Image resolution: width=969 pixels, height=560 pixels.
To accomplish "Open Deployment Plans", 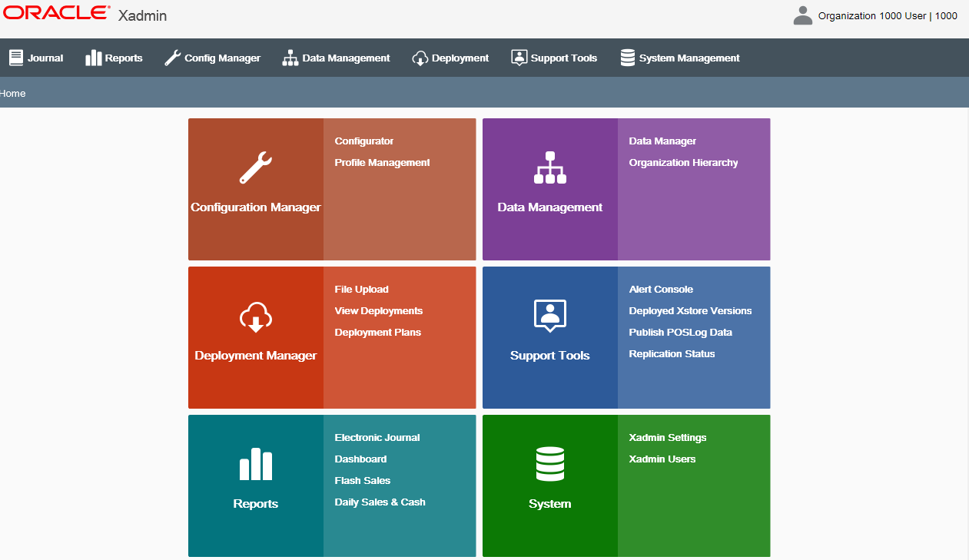I will pos(377,333).
